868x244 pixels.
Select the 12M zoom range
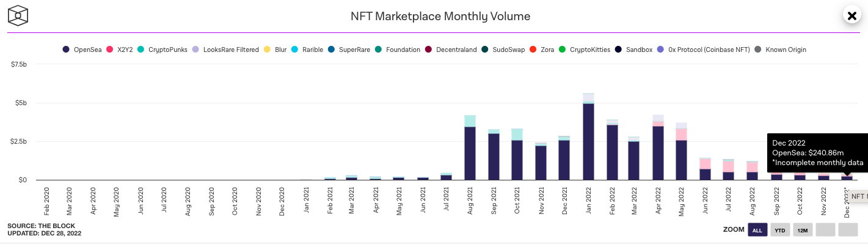tap(803, 230)
